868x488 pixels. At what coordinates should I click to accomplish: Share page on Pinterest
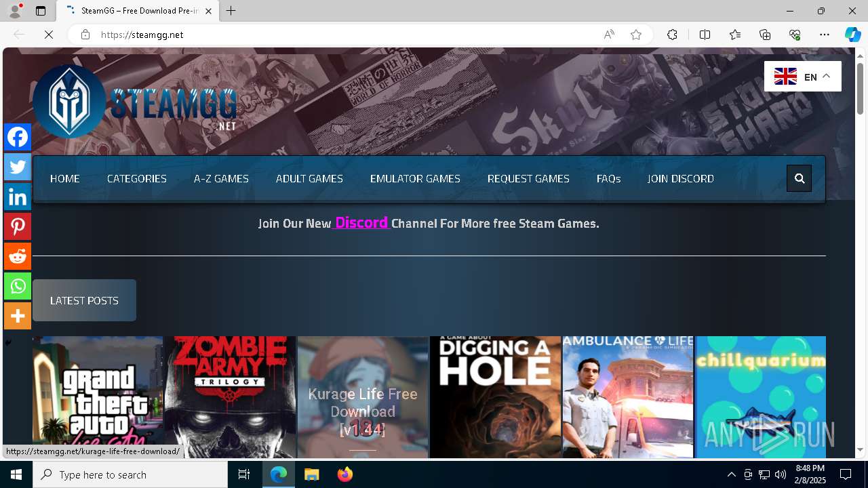18,226
